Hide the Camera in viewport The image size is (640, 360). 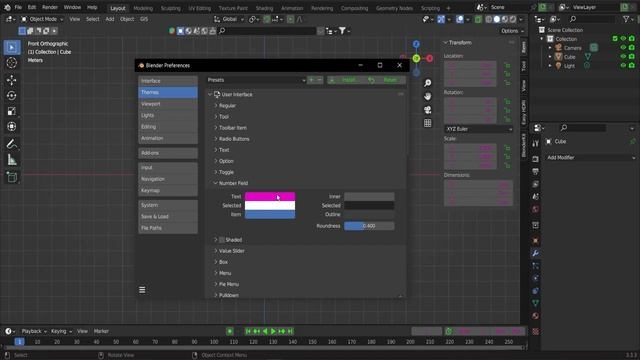[x=623, y=48]
